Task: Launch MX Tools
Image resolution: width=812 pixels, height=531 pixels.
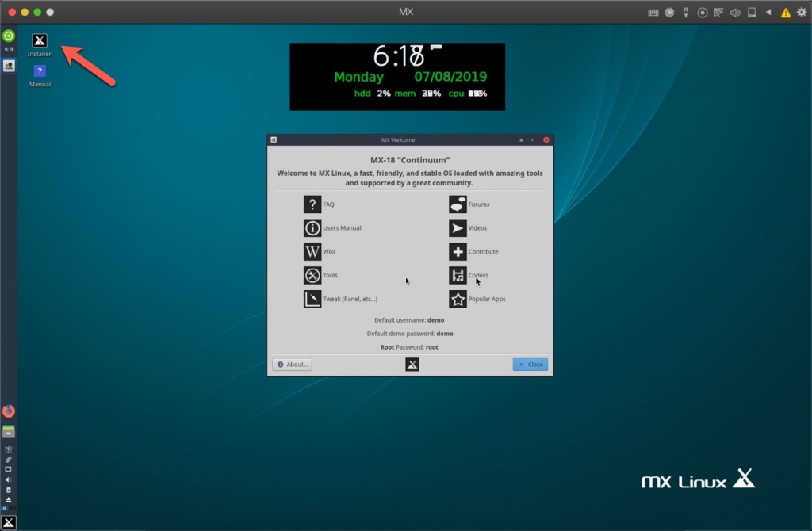Action: coord(312,275)
